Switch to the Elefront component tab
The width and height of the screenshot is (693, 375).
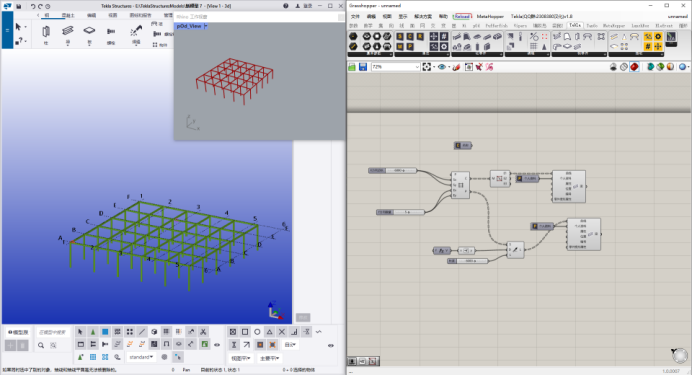pyautogui.click(x=664, y=26)
